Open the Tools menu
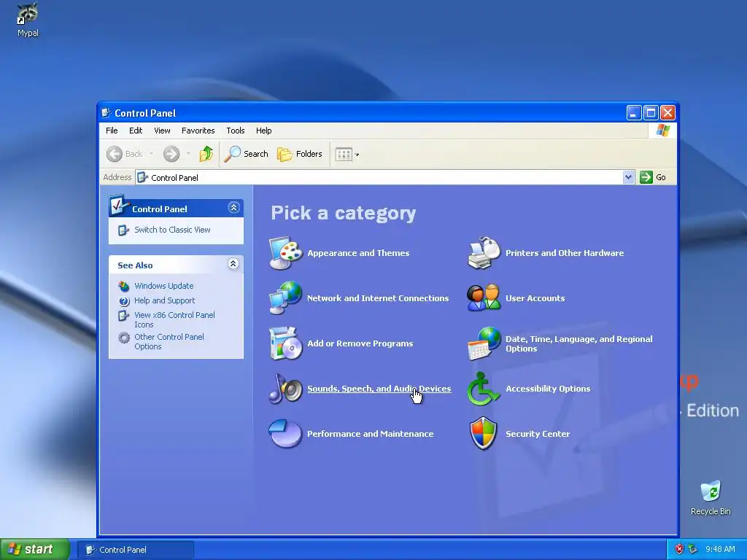Viewport: 747px width, 560px height. [236, 131]
